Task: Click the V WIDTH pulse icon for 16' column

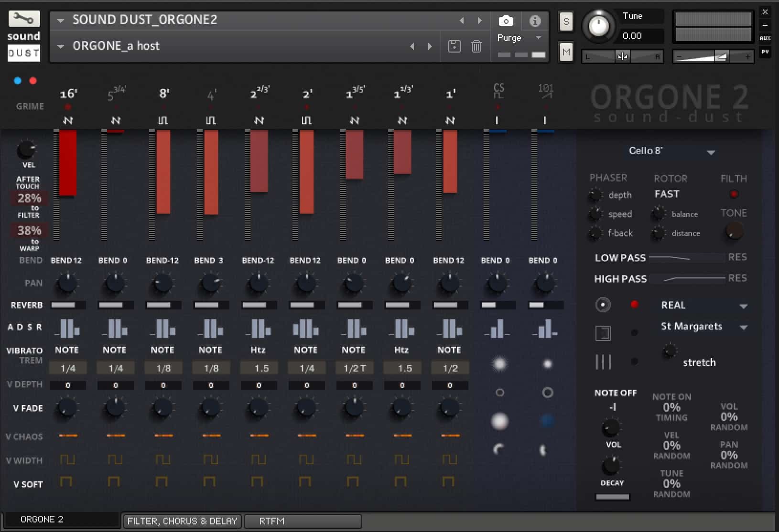Action: click(67, 459)
